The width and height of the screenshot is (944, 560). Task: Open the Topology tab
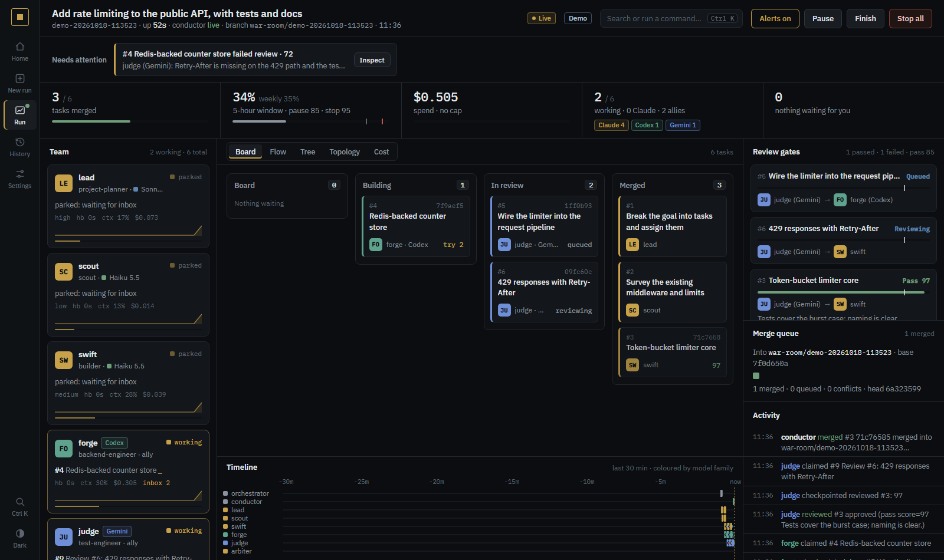click(345, 152)
